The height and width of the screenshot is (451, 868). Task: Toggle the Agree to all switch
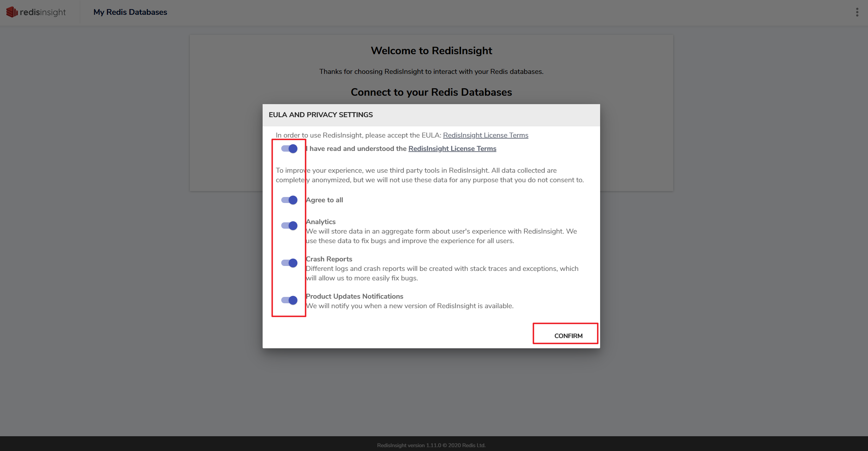point(289,200)
